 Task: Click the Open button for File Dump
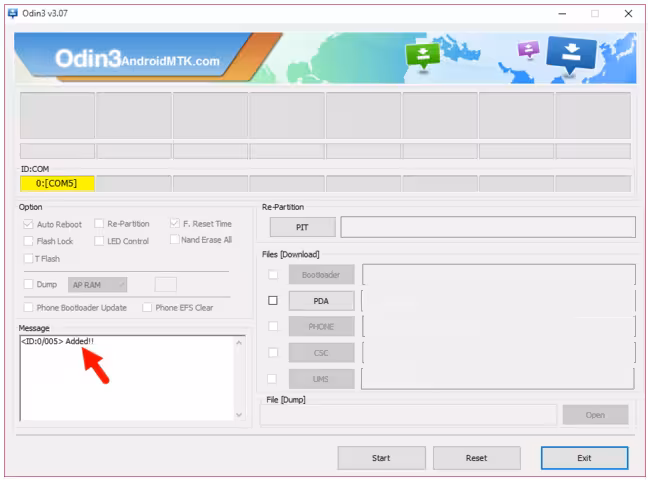(595, 415)
